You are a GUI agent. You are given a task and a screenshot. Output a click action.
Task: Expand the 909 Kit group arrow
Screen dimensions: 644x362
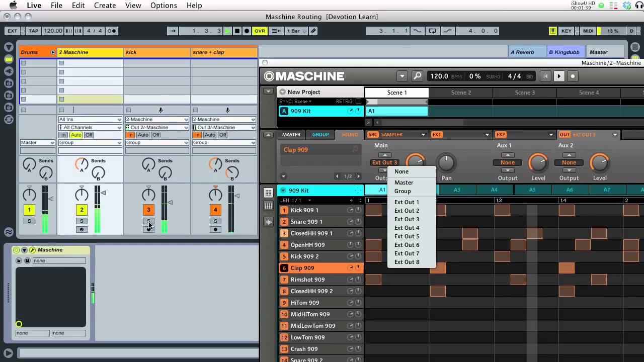[283, 191]
